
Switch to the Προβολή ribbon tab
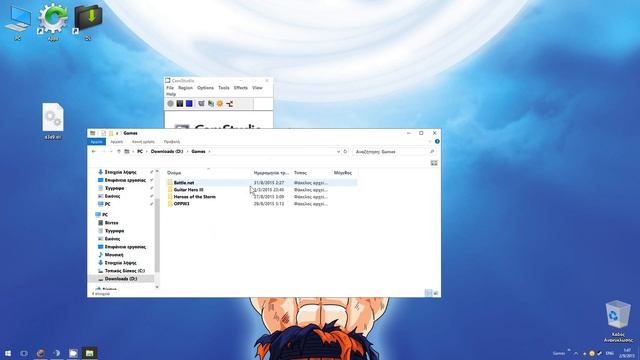coord(172,142)
